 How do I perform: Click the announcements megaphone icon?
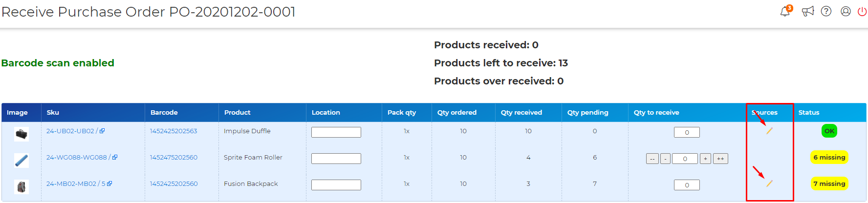coord(807,11)
